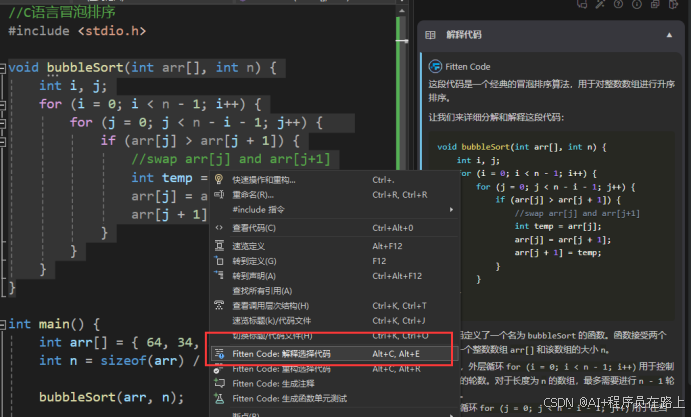Click the go to declaration (转到声明) icon

click(x=219, y=275)
